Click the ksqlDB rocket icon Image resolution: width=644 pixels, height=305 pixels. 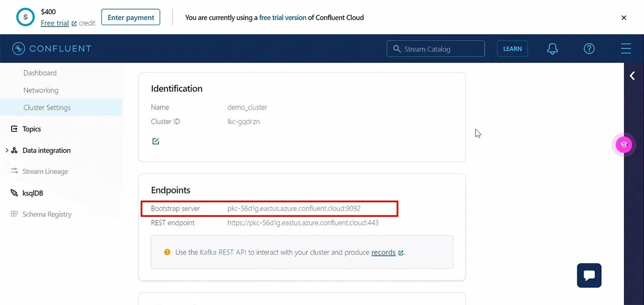click(x=14, y=193)
